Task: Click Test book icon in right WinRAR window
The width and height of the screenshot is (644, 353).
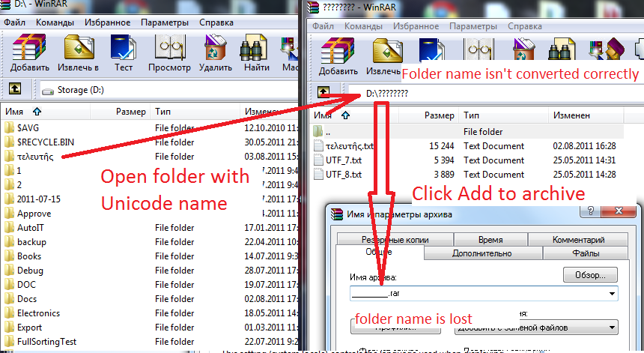Action: (431, 49)
